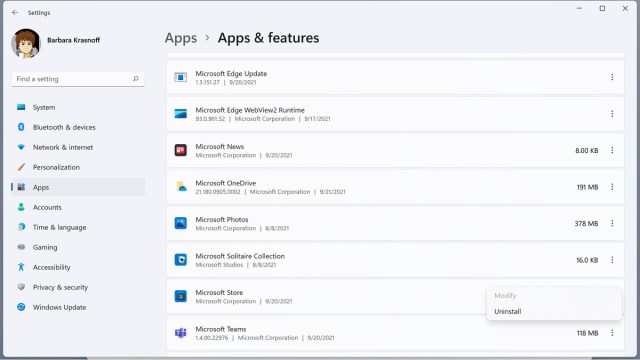The height and width of the screenshot is (360, 640).
Task: Open more options for Microsoft Teams
Action: click(x=612, y=333)
